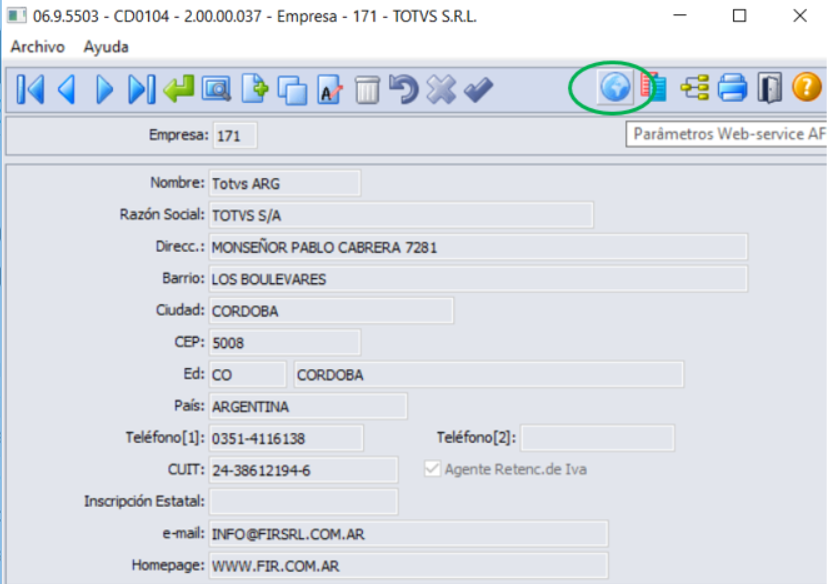832x584 pixels.
Task: Open the Ayuda menu
Action: pos(106,47)
